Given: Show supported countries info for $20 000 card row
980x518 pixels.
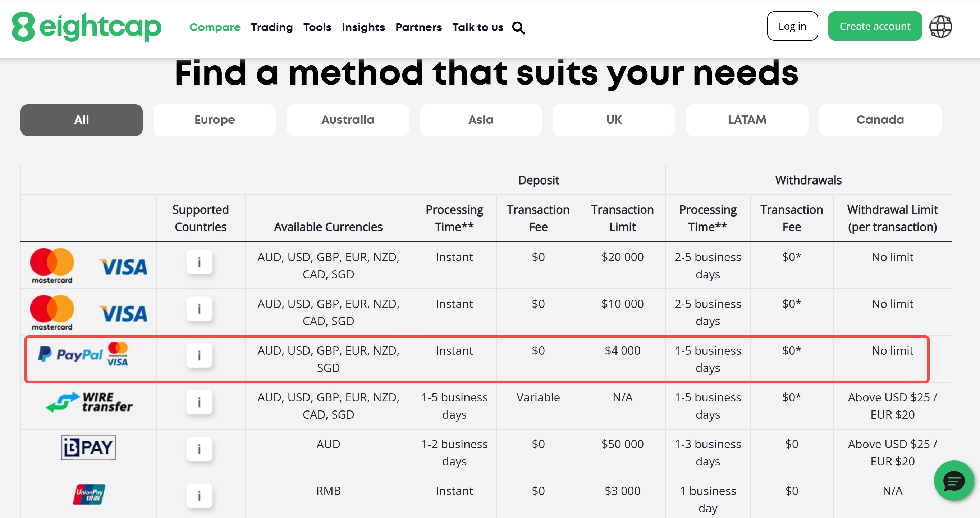Looking at the screenshot, I should [x=199, y=262].
